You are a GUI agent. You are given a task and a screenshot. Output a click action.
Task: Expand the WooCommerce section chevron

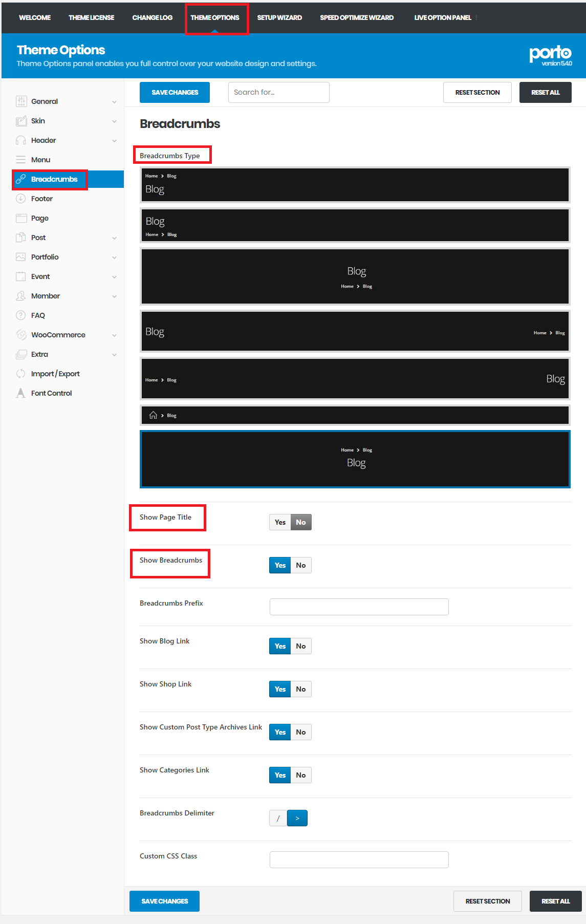click(x=114, y=335)
